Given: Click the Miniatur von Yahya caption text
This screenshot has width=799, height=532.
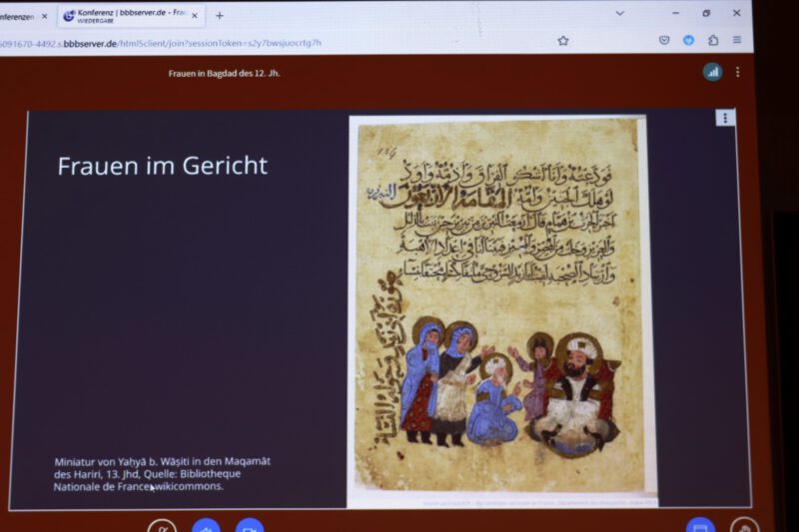Looking at the screenshot, I should click(162, 474).
